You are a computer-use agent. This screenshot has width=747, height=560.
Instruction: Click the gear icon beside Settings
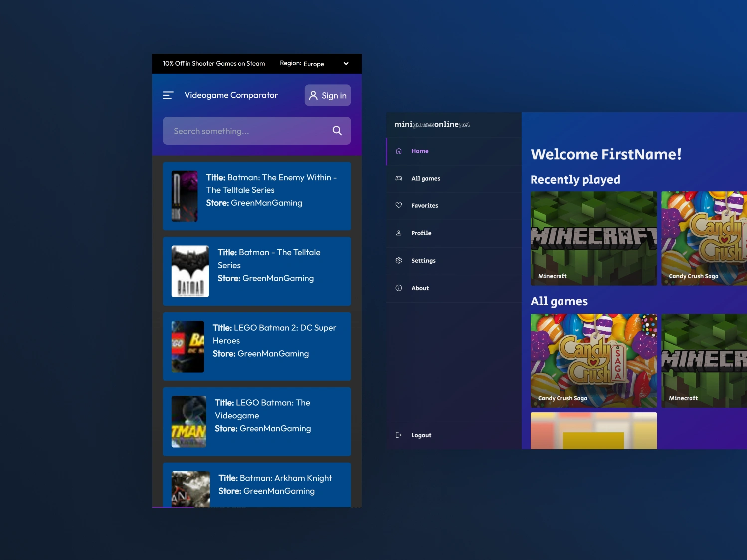[x=399, y=261]
